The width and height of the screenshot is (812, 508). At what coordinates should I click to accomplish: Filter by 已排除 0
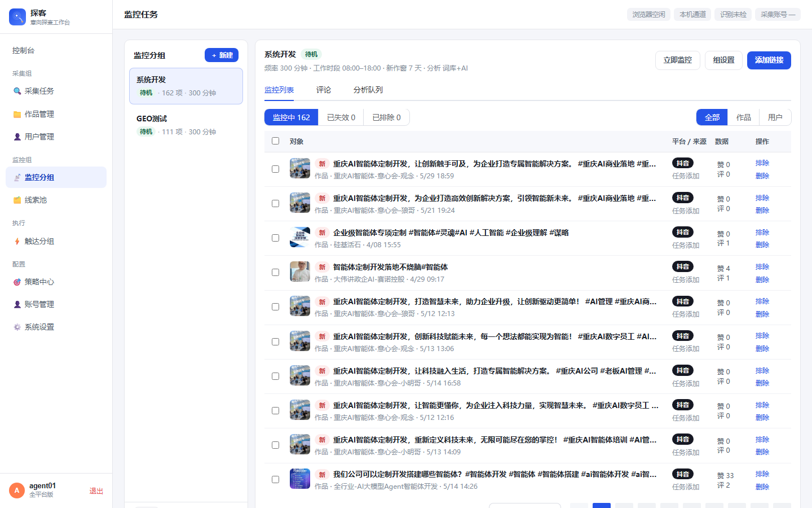(x=387, y=117)
